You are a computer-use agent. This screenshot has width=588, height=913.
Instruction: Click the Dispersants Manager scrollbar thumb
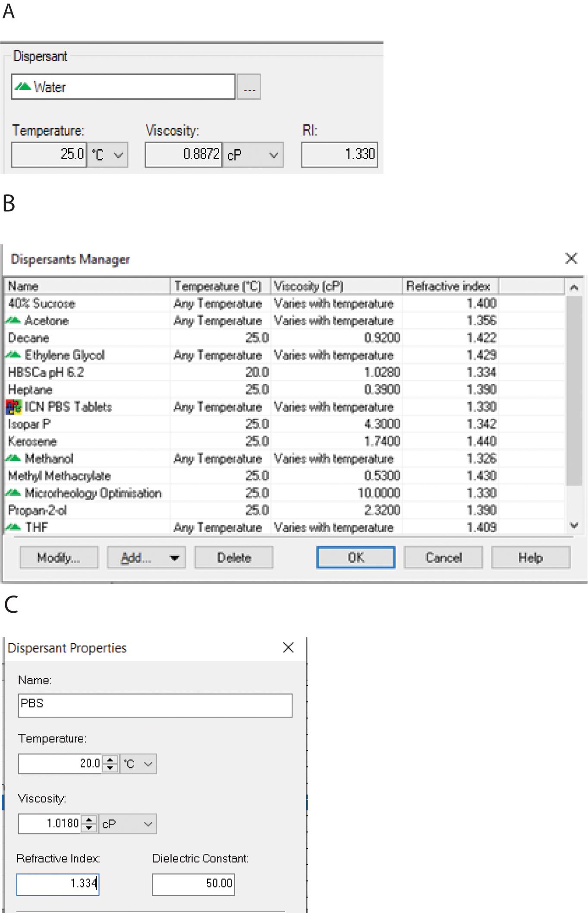pyautogui.click(x=574, y=390)
